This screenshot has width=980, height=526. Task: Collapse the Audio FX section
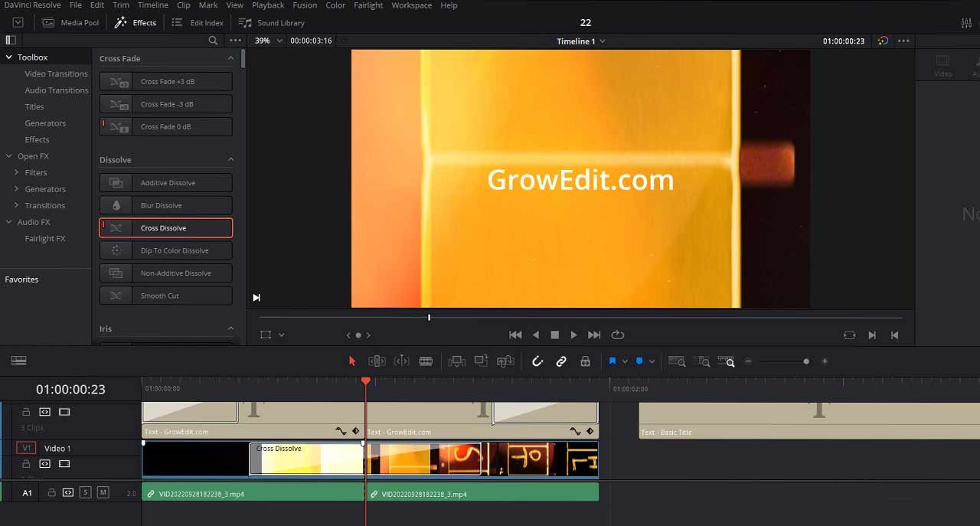[9, 222]
